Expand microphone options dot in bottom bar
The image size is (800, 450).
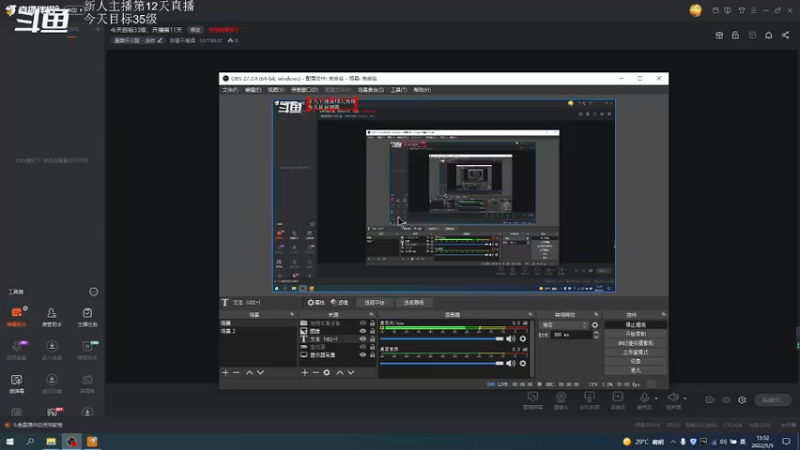pyautogui.click(x=656, y=398)
